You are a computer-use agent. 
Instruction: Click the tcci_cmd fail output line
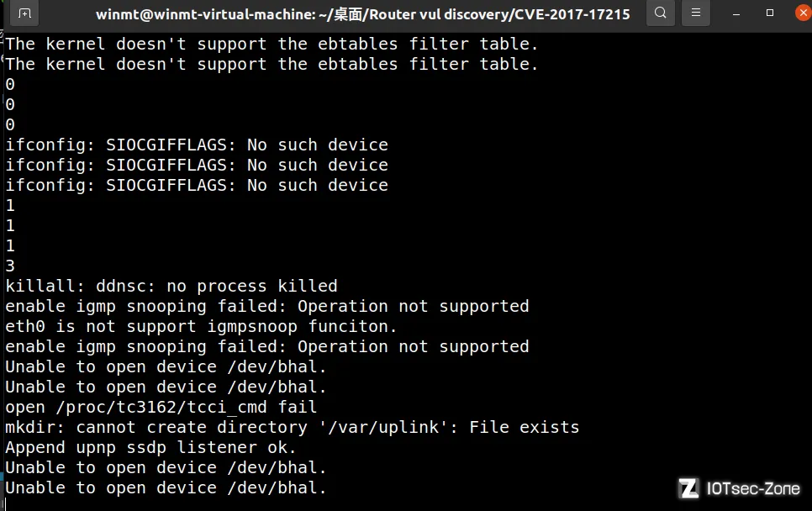[x=161, y=407]
